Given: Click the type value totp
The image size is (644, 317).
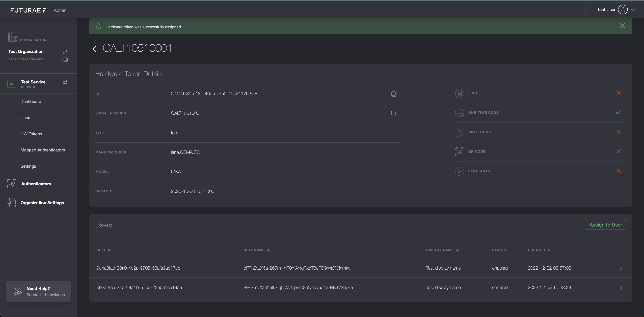Looking at the screenshot, I should click(x=175, y=133).
